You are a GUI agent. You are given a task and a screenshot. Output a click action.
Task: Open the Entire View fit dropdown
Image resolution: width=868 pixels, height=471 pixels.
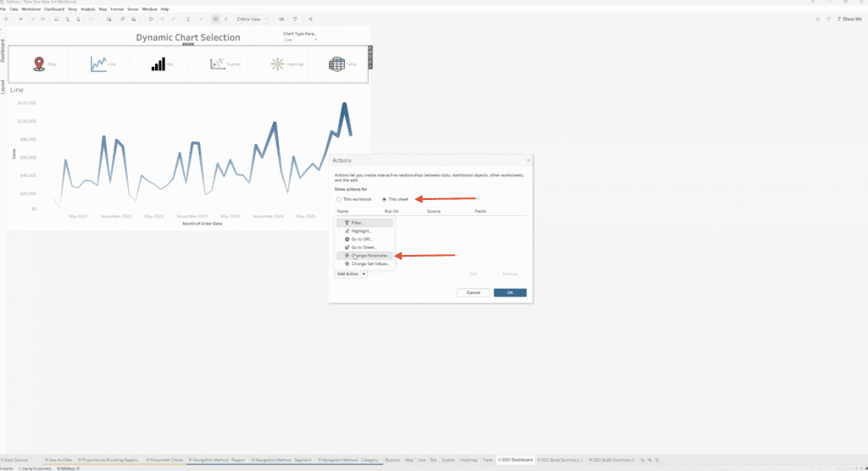tap(252, 19)
